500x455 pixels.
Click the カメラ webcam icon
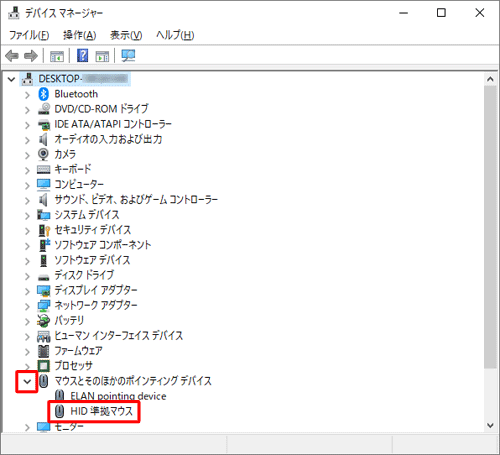(x=43, y=154)
